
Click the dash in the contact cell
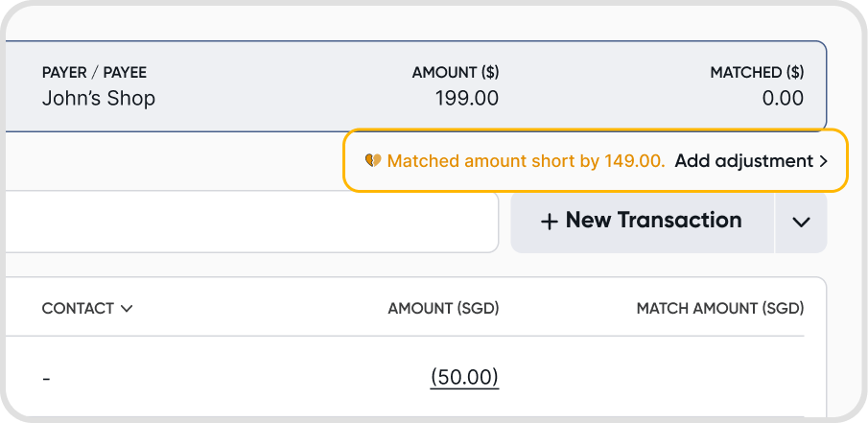coord(46,378)
